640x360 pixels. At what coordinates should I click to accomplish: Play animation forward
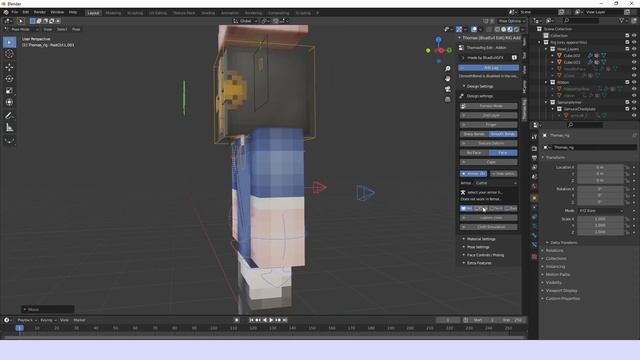click(271, 320)
